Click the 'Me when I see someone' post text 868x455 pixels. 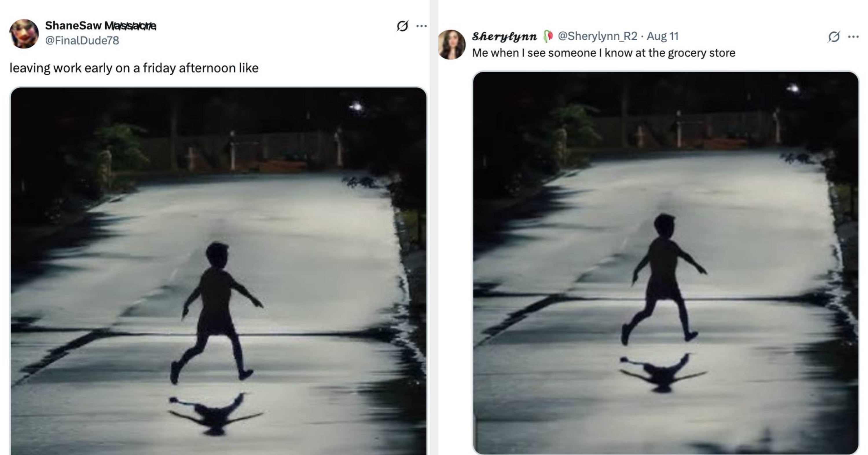coord(603,53)
